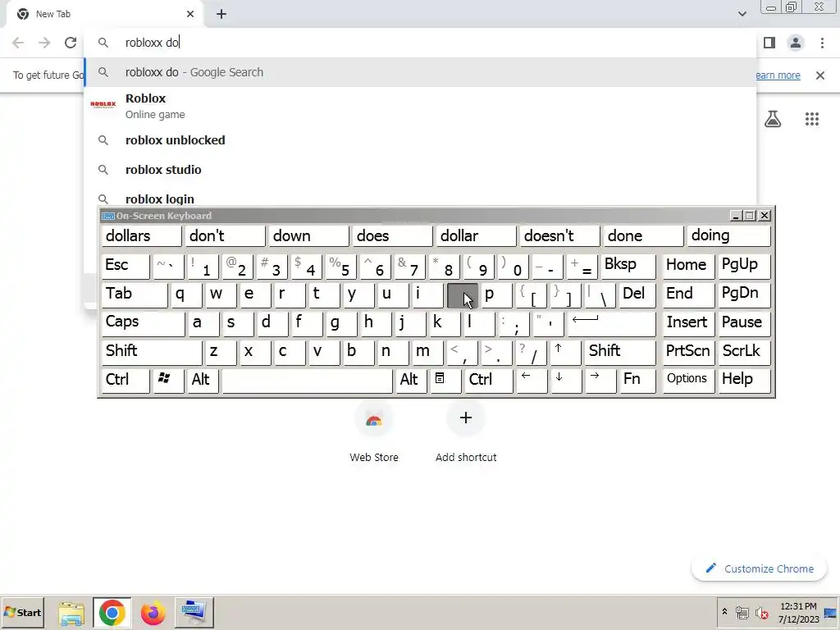Go forward with the forward arrow
The image size is (840, 630).
point(44,43)
